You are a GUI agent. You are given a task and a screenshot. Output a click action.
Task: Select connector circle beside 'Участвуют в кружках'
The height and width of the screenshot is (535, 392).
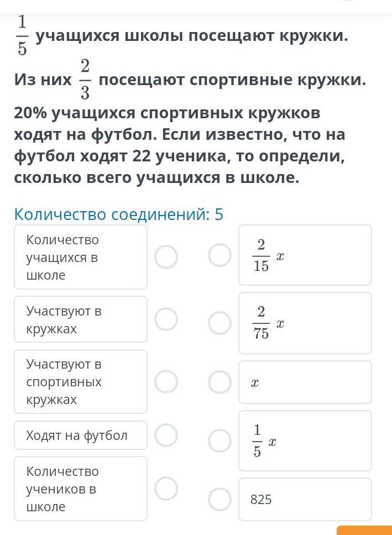coord(166,319)
